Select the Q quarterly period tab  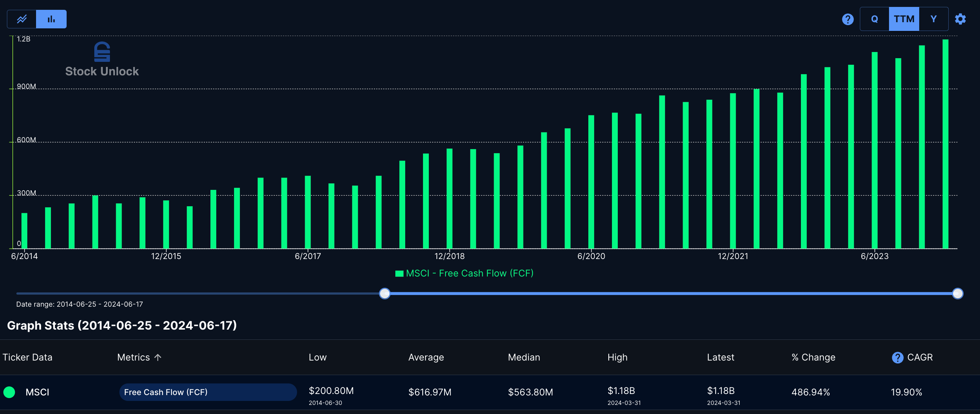coord(875,19)
